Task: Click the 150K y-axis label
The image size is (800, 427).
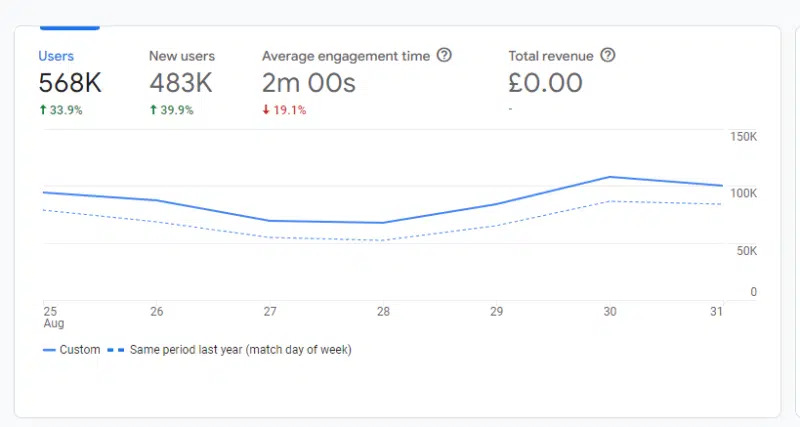Action: [x=741, y=136]
